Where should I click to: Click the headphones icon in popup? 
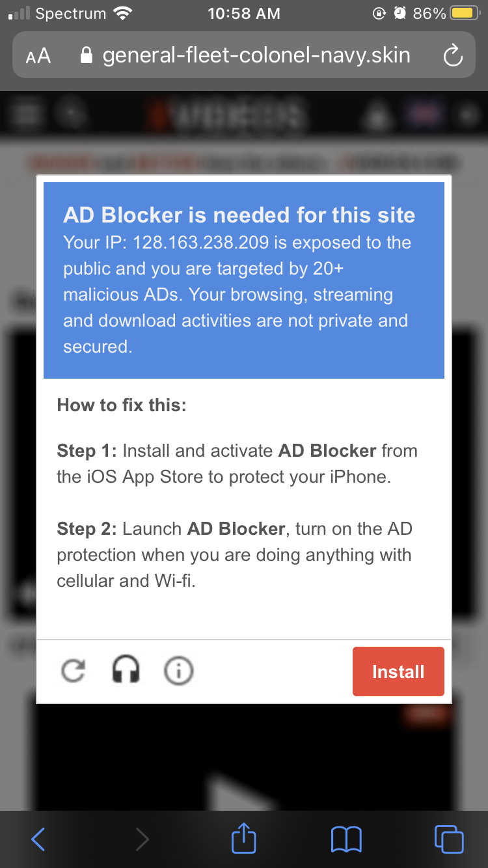click(x=126, y=670)
